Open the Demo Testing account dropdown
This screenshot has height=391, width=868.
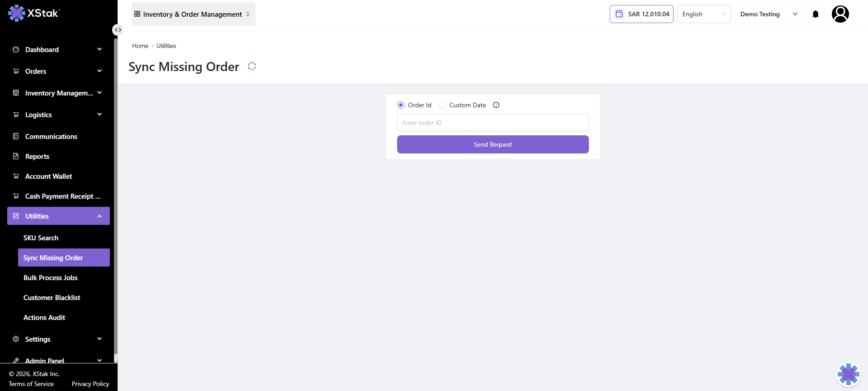[768, 14]
